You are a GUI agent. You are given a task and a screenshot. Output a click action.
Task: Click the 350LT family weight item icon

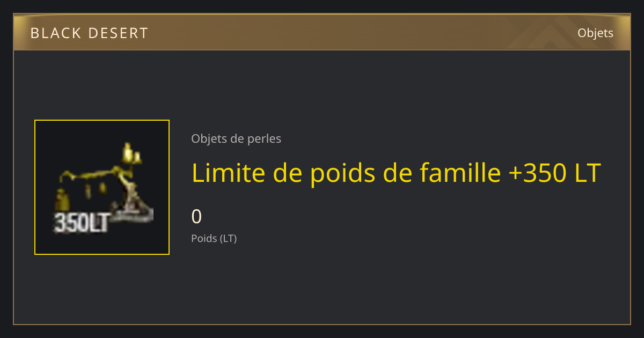102,187
